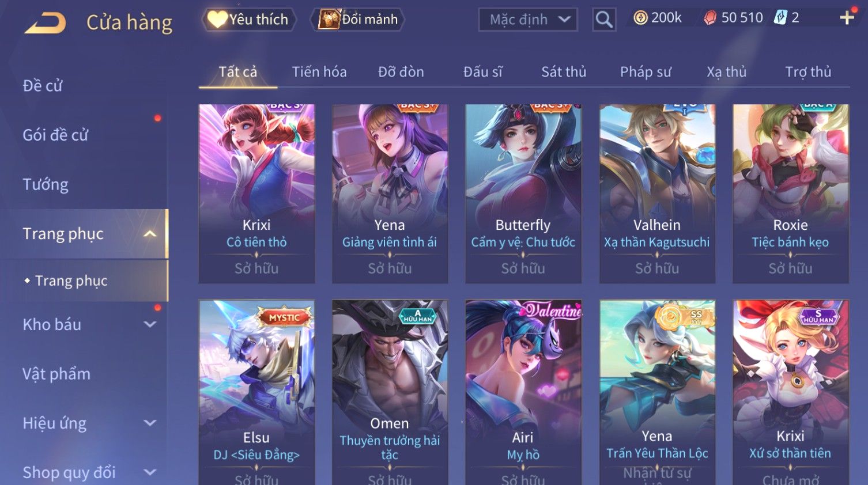The image size is (868, 485).
Task: Open Yêu thích favorites heart
Action: 248,20
